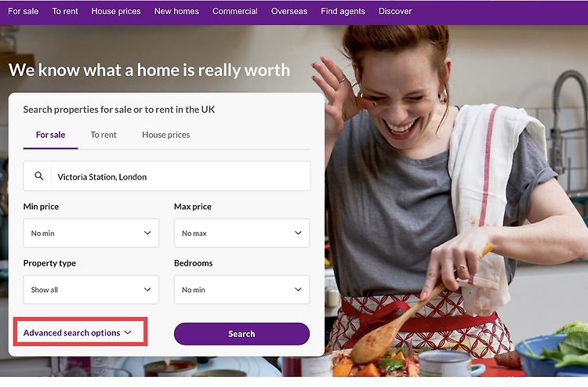588x387 pixels.
Task: Open the Min price dropdown
Action: pyautogui.click(x=91, y=233)
